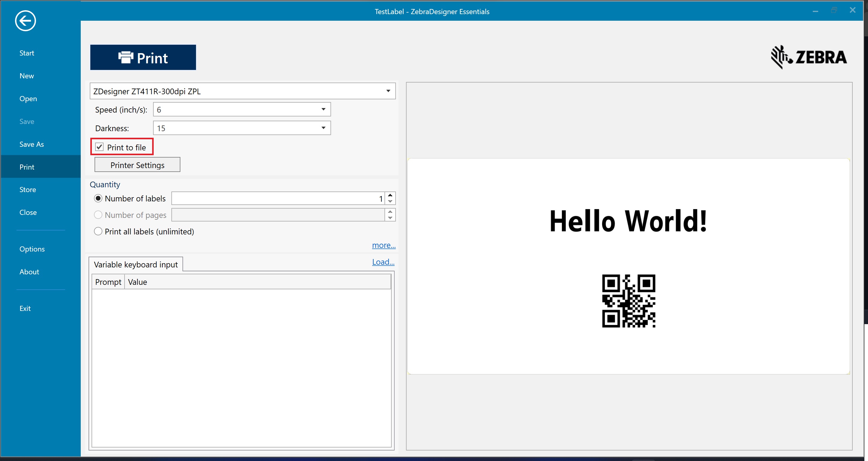Screen dimensions: 868x461
Task: Select the Number of labels radio button
Action: point(98,198)
